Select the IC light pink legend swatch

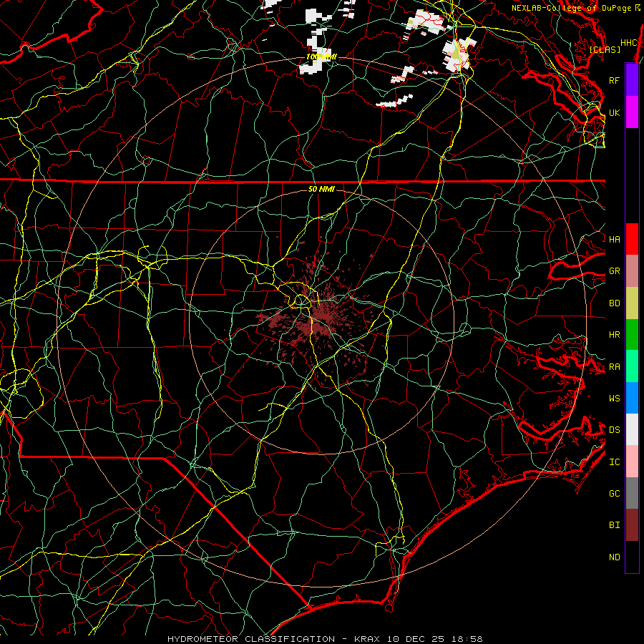(632, 462)
